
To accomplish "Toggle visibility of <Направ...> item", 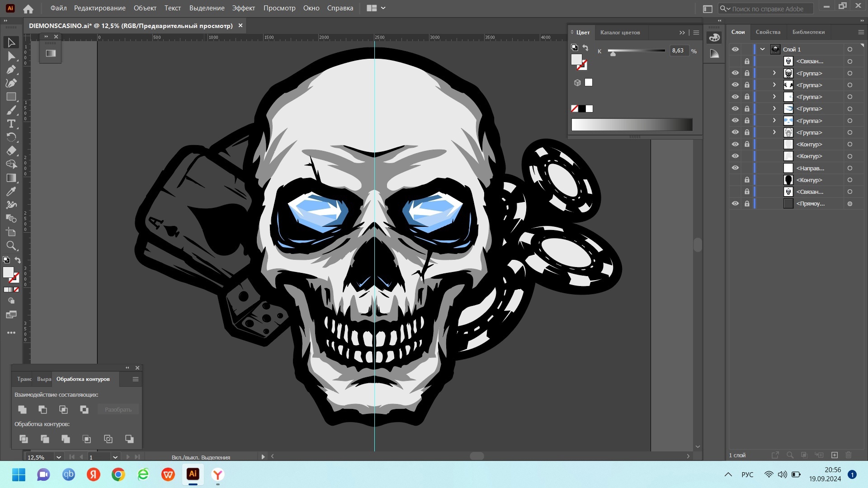I will pyautogui.click(x=735, y=168).
